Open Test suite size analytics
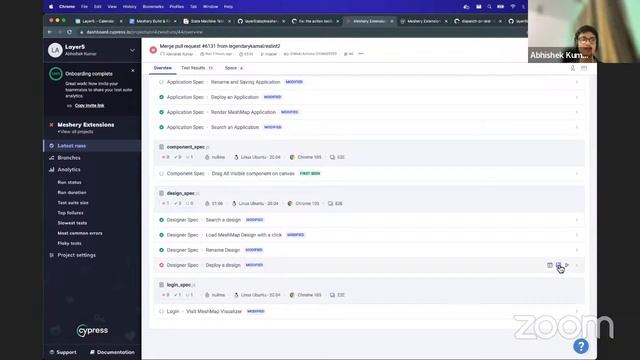 coord(73,202)
